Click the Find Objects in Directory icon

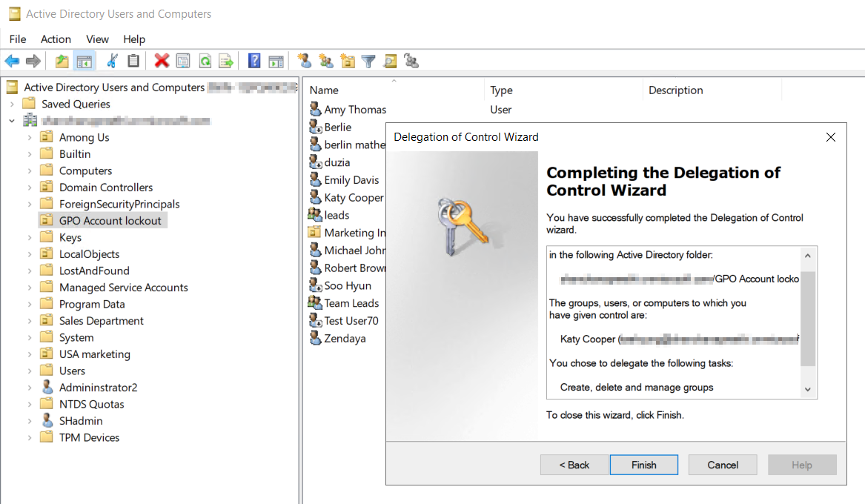point(390,61)
